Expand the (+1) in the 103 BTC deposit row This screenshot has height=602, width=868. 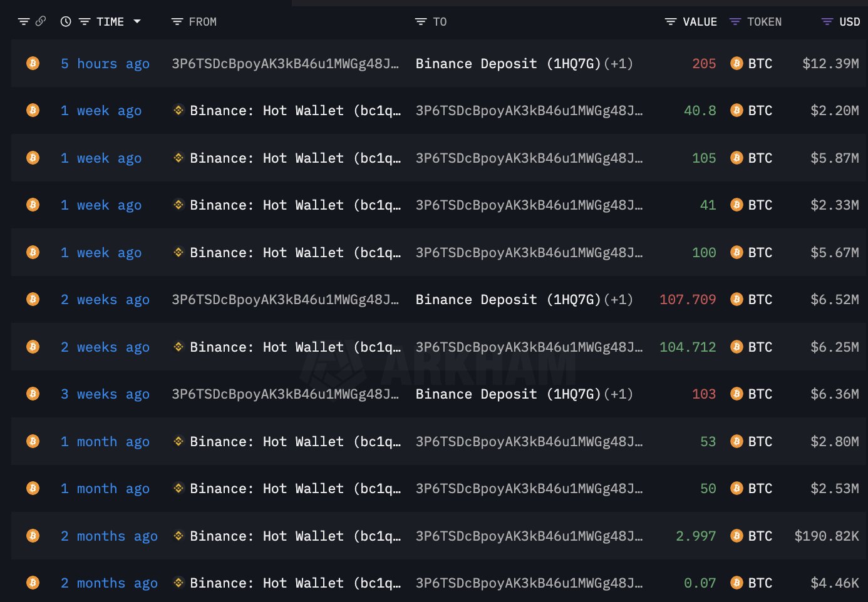point(619,394)
